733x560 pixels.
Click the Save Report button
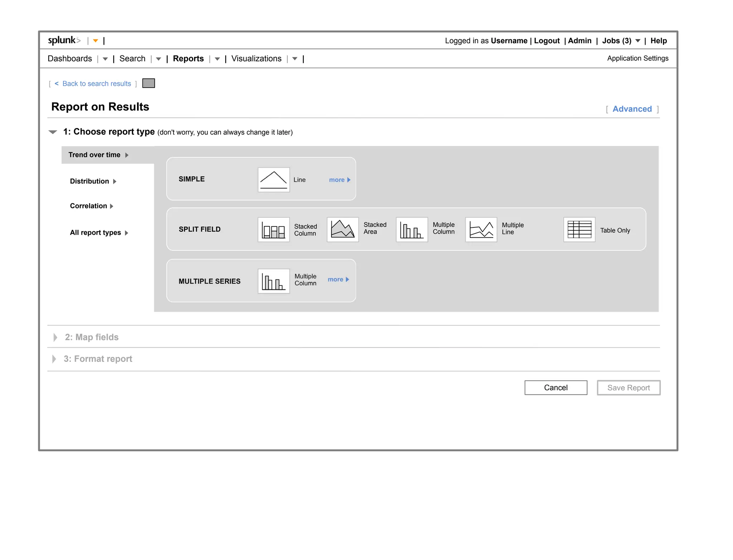coord(628,388)
